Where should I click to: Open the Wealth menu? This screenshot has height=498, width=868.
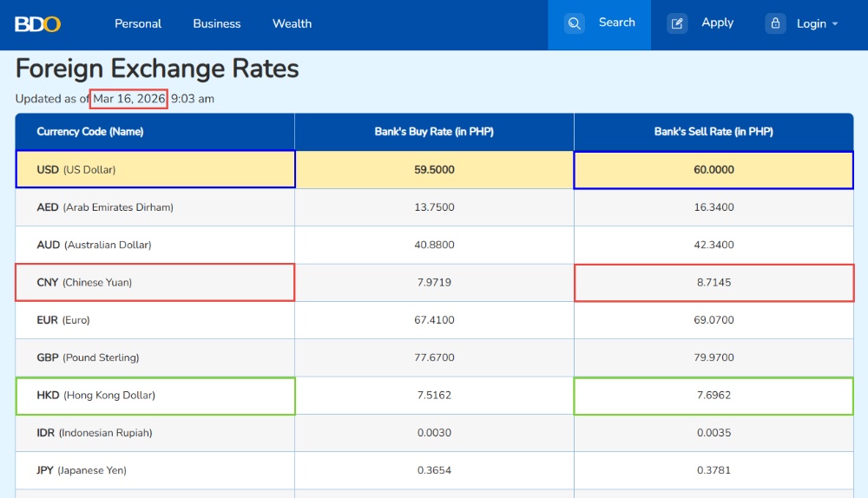point(292,23)
